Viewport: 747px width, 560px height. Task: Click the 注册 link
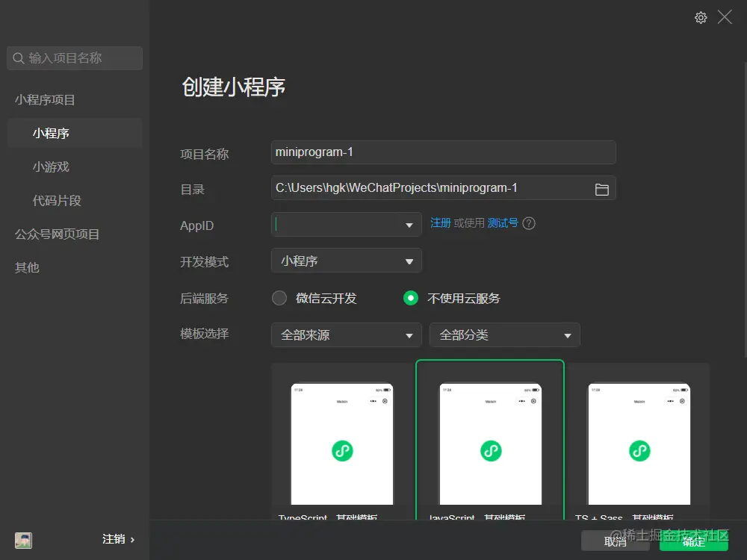pos(440,223)
